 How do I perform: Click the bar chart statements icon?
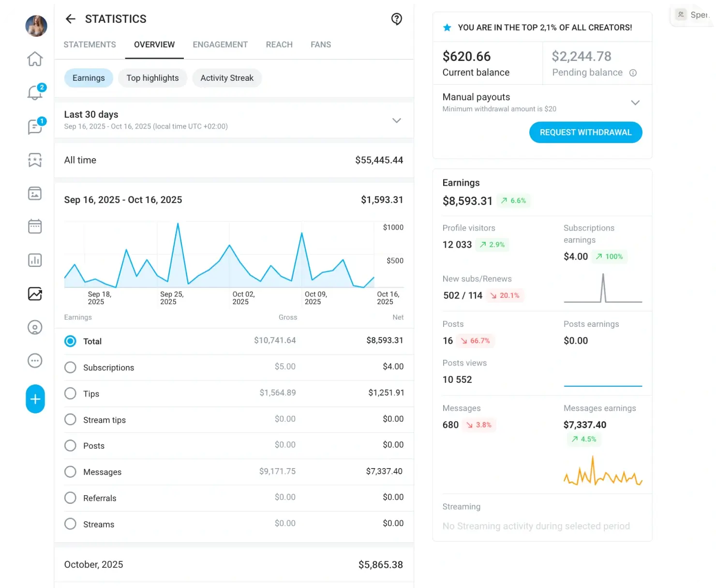[35, 260]
